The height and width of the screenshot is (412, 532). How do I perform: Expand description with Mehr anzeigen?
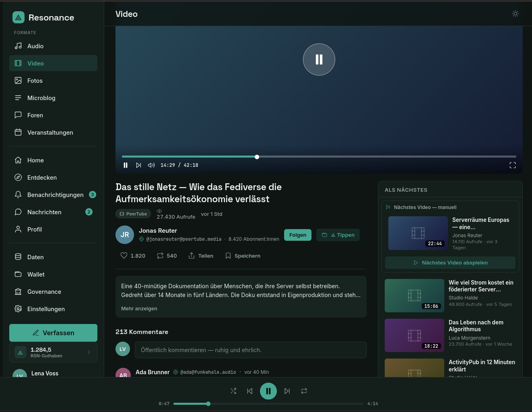click(x=139, y=309)
